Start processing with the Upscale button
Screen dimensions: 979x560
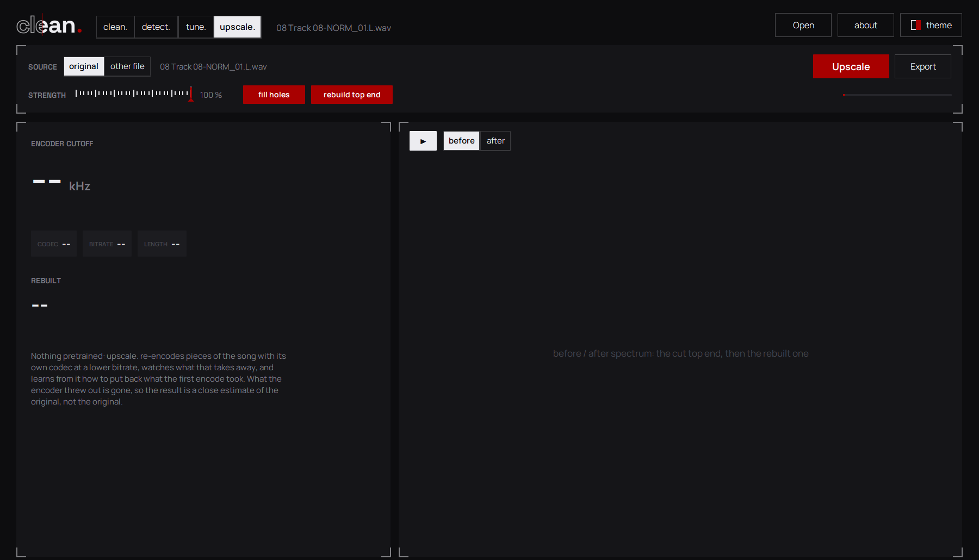(x=851, y=66)
